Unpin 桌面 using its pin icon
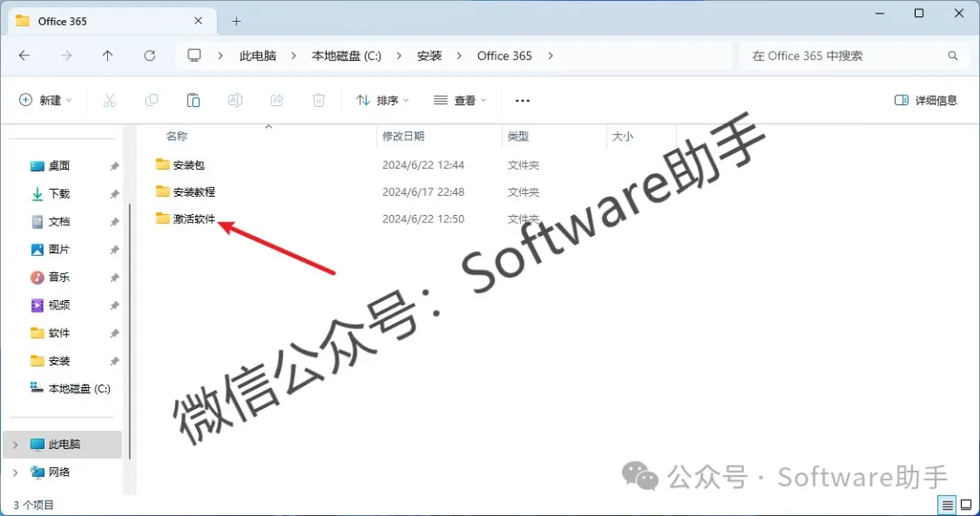Image resolution: width=980 pixels, height=516 pixels. click(x=114, y=166)
